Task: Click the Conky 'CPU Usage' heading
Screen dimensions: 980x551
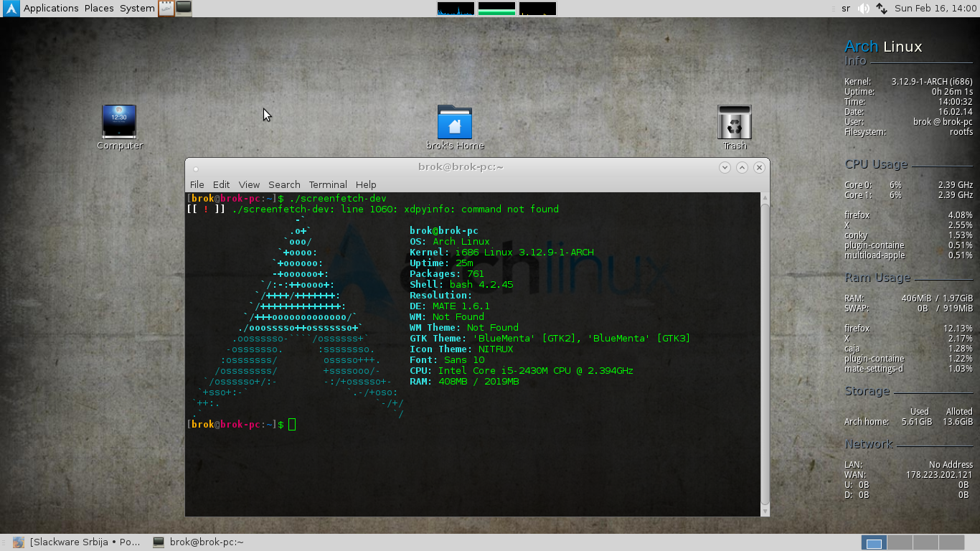Action: pos(876,164)
